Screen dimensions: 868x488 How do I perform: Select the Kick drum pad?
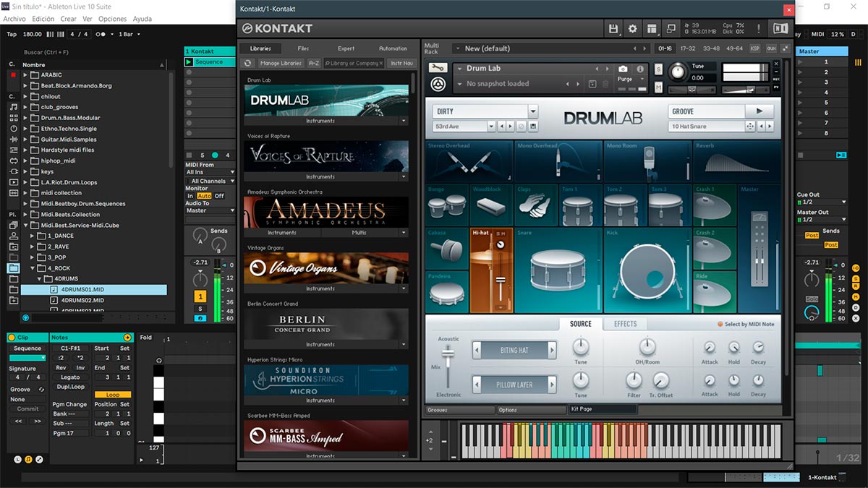[647, 270]
